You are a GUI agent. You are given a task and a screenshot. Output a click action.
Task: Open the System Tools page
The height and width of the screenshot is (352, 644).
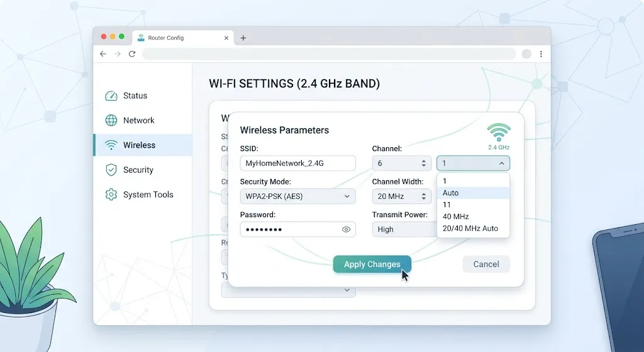143,195
